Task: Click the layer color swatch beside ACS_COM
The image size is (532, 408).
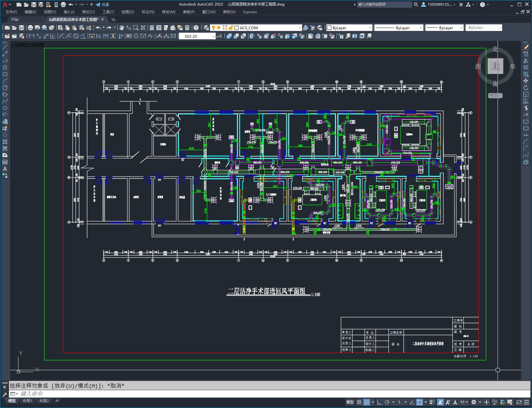Action: point(236,28)
